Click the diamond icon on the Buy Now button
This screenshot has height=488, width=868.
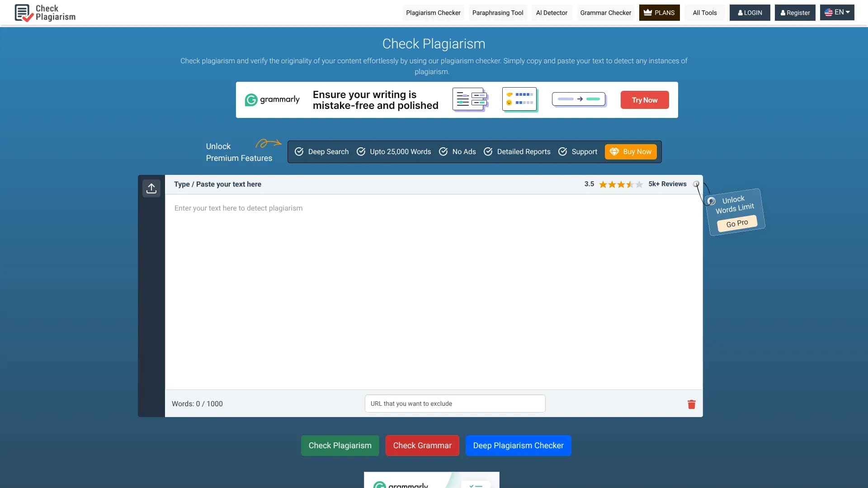coord(615,151)
